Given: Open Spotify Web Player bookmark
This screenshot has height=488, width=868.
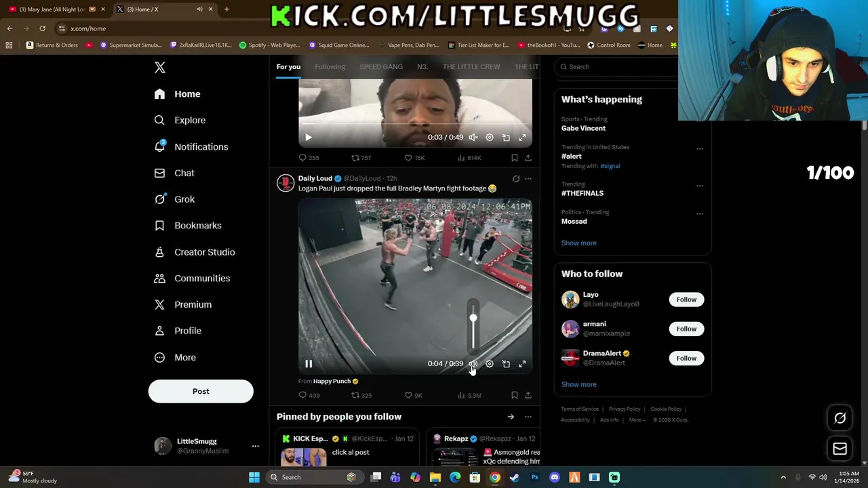Looking at the screenshot, I should coord(269,45).
